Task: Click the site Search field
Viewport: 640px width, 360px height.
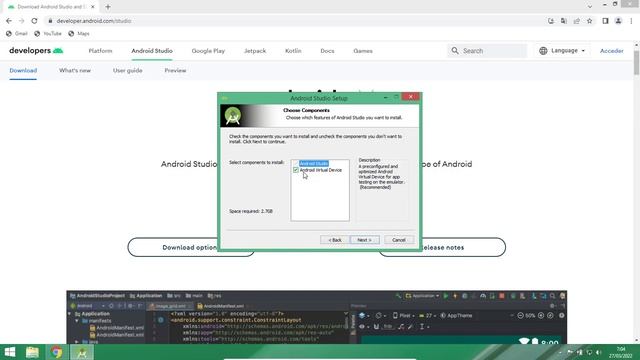Action: (487, 51)
